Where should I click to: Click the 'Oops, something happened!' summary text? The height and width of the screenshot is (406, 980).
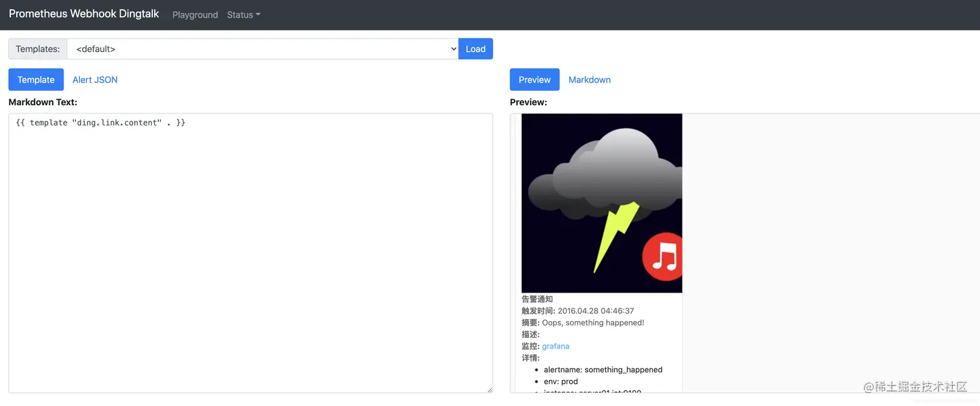point(593,322)
